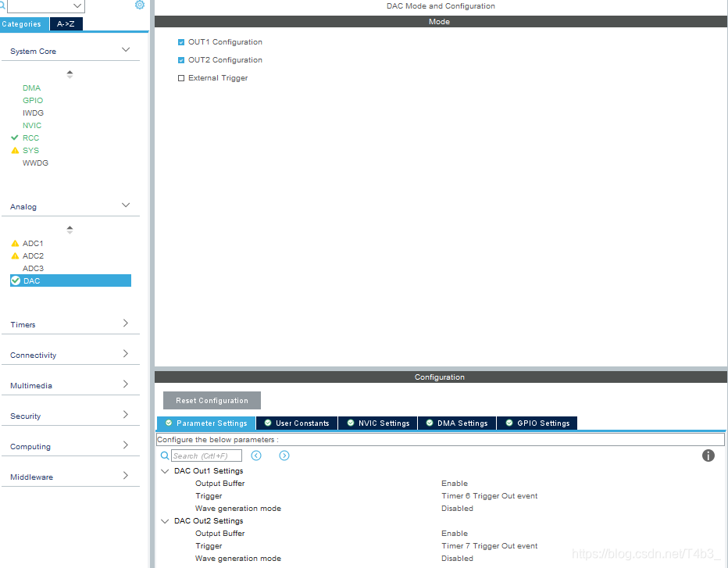Open the DMA Settings tab
The image size is (728, 568).
457,423
